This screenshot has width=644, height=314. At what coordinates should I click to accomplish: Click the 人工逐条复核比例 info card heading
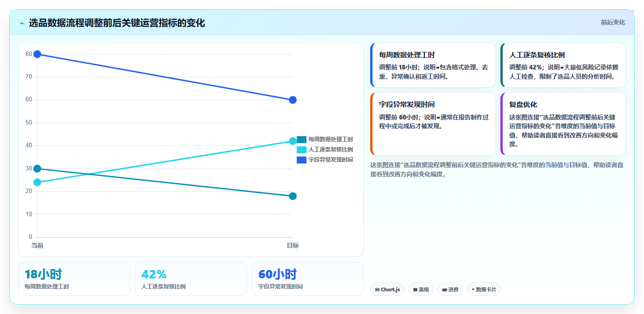(x=537, y=55)
